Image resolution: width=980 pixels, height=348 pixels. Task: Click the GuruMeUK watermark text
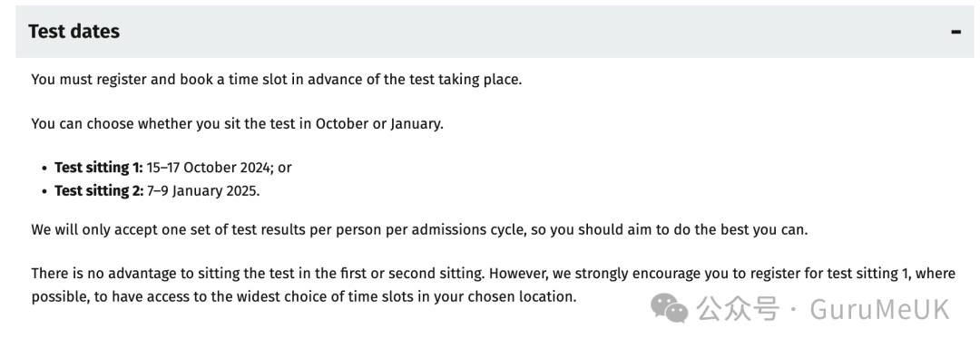click(x=880, y=309)
